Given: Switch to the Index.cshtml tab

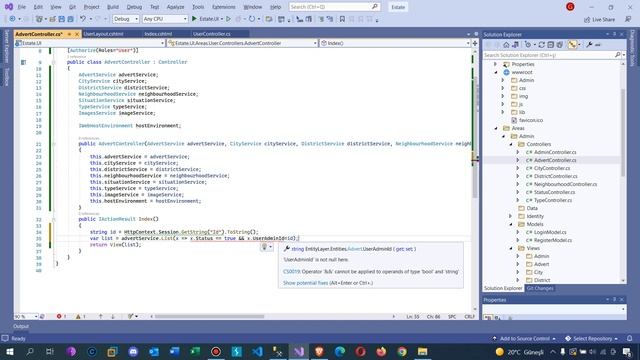Looking at the screenshot, I should pyautogui.click(x=158, y=34).
